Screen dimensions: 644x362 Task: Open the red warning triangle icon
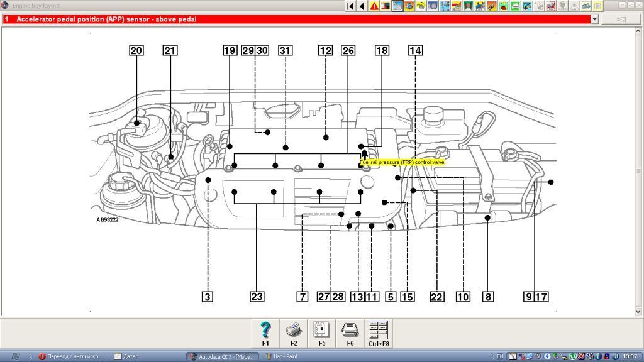coord(374,6)
